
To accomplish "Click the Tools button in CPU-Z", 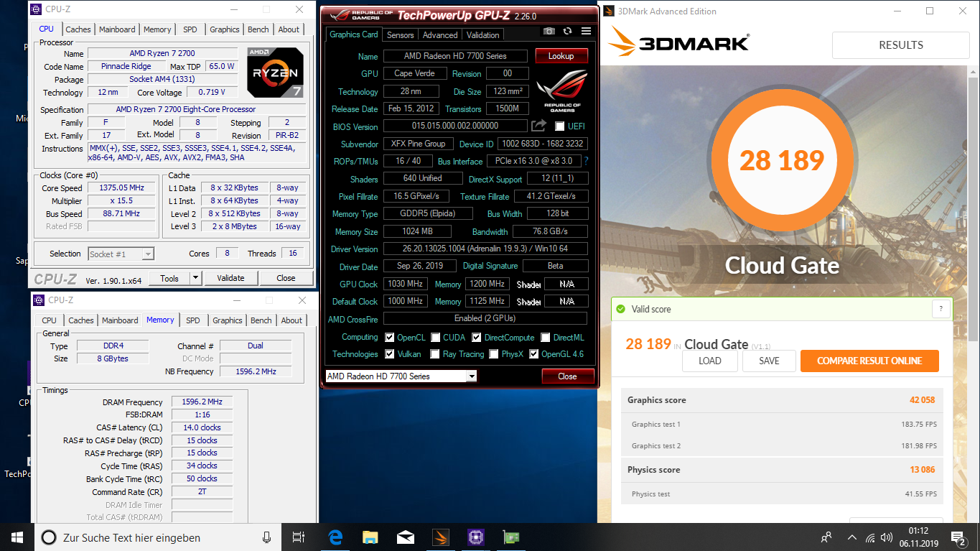I will tap(169, 278).
